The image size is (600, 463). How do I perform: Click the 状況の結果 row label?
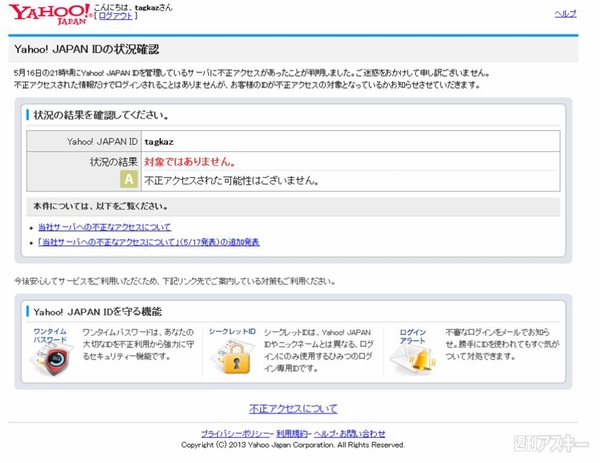coord(114,162)
